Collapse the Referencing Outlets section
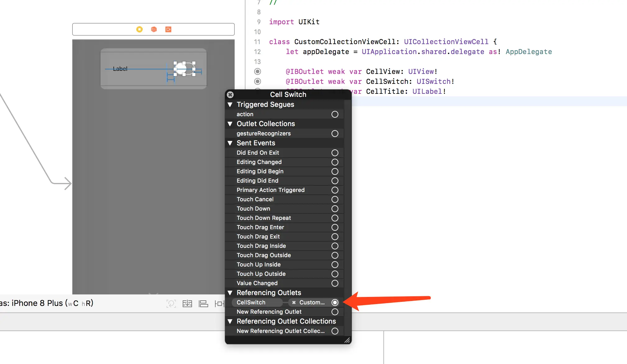 (x=230, y=293)
